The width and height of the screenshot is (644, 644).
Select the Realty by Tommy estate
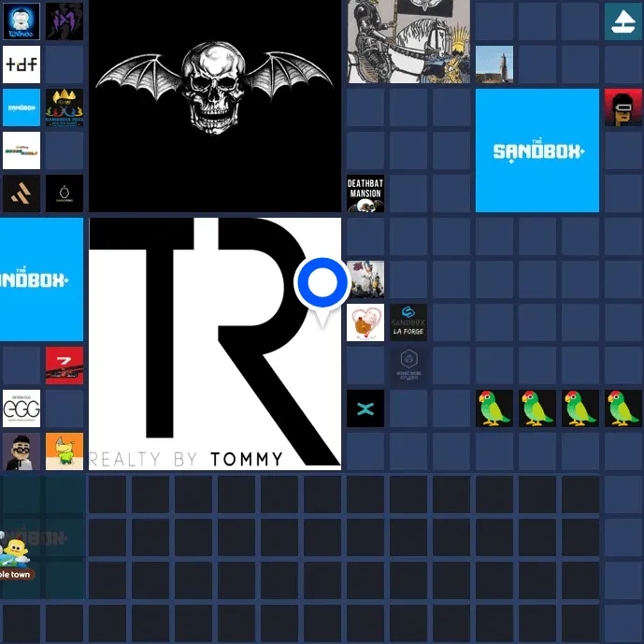(x=215, y=344)
